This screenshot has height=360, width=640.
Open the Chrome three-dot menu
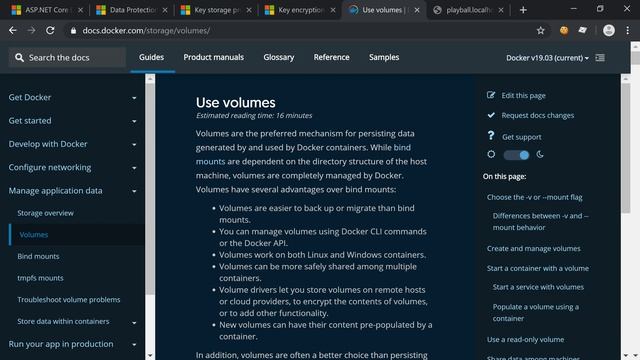(628, 31)
